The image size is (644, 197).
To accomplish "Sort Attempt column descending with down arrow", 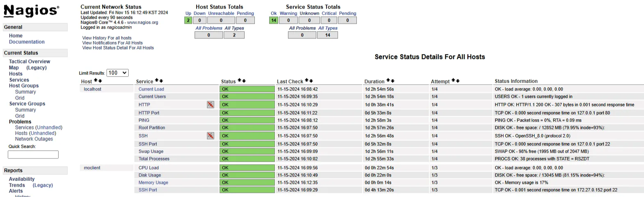I will [x=458, y=81].
